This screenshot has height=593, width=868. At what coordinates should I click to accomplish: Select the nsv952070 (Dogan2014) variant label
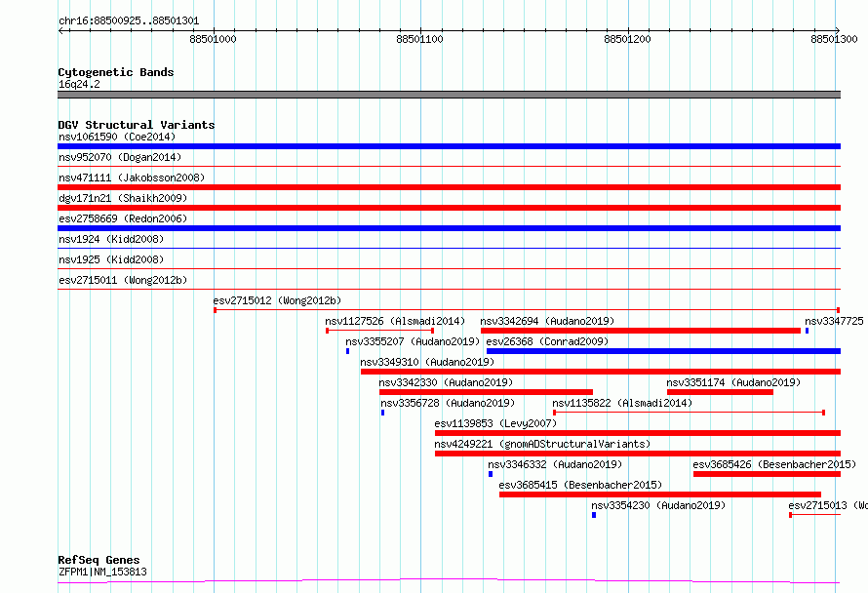coord(120,157)
